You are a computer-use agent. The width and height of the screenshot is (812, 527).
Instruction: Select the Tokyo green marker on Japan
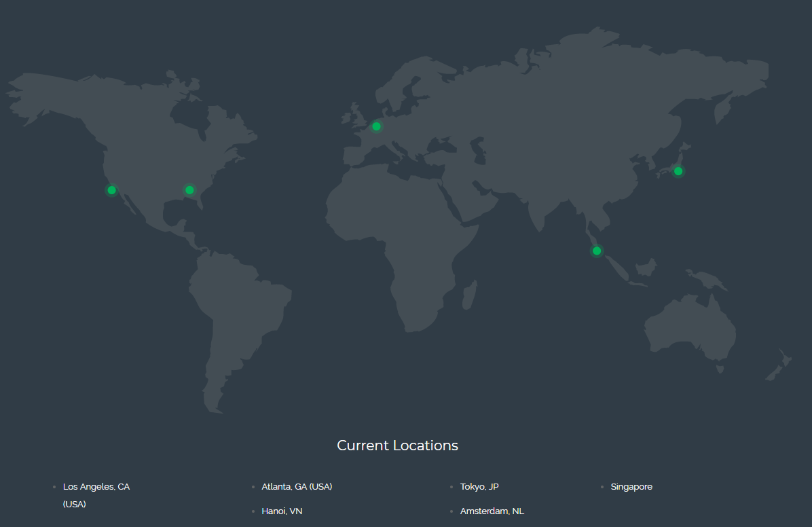click(678, 171)
